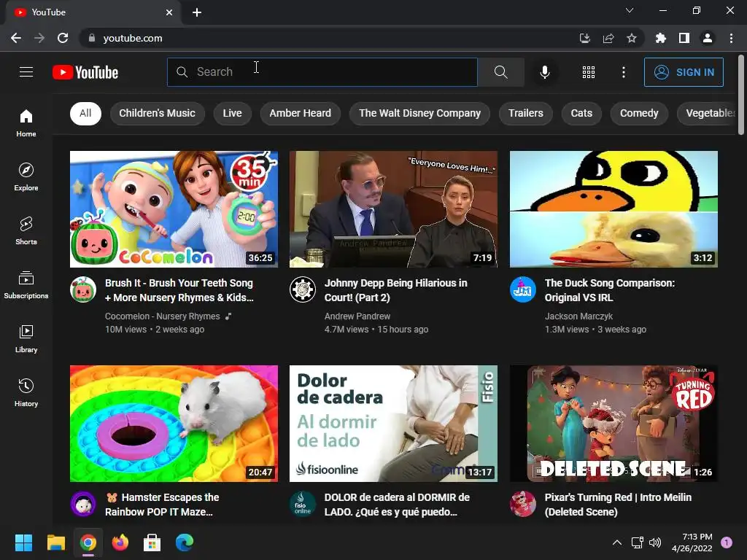Open Firefox from the taskbar
This screenshot has height=560, width=747.
pyautogui.click(x=120, y=542)
